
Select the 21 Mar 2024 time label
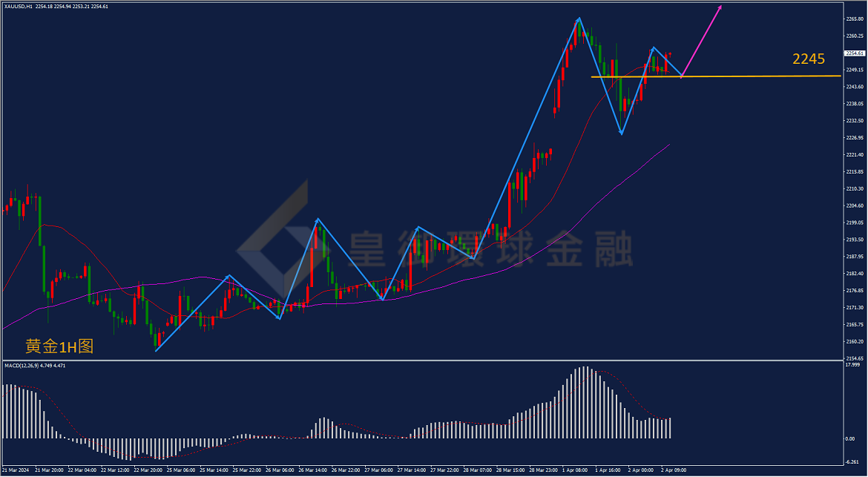coord(14,470)
